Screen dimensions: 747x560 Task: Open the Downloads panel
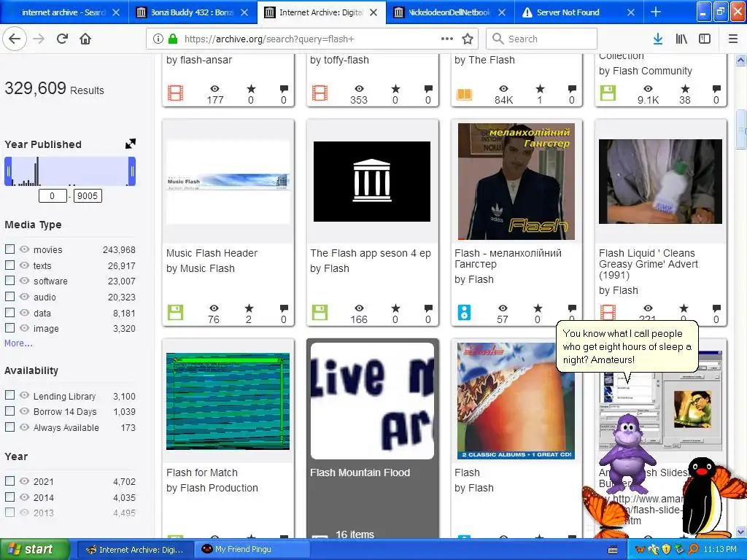click(658, 39)
